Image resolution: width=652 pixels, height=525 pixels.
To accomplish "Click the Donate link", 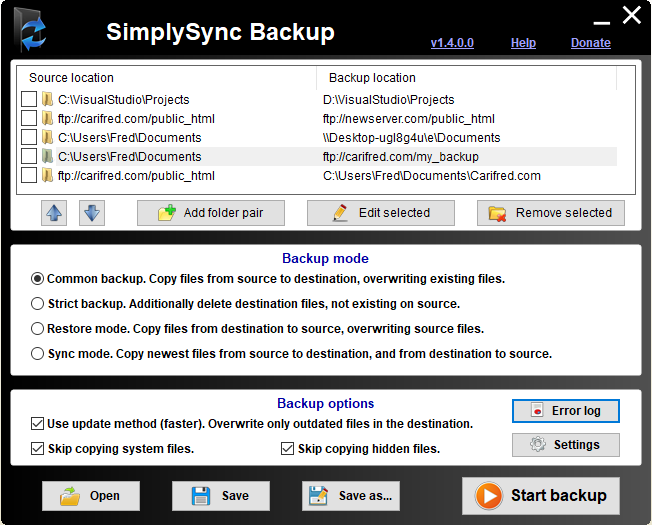I will click(590, 43).
